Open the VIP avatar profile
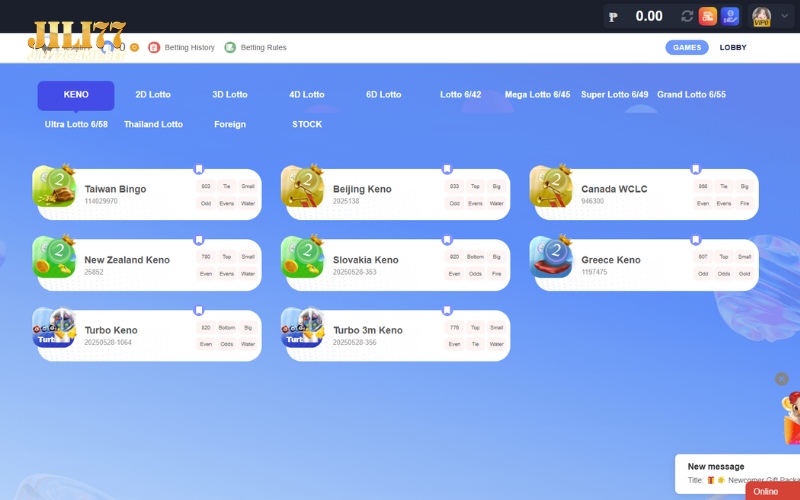This screenshot has width=800, height=500. pyautogui.click(x=761, y=16)
